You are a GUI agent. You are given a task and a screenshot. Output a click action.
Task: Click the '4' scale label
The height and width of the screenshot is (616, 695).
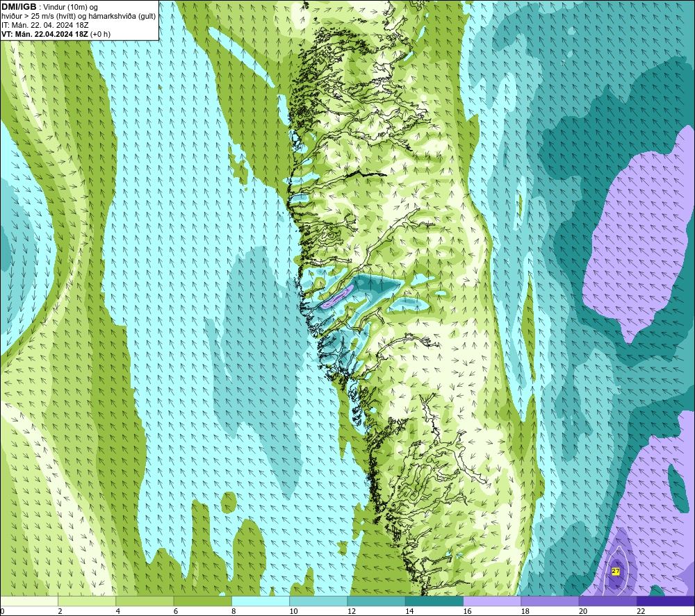pyautogui.click(x=118, y=611)
